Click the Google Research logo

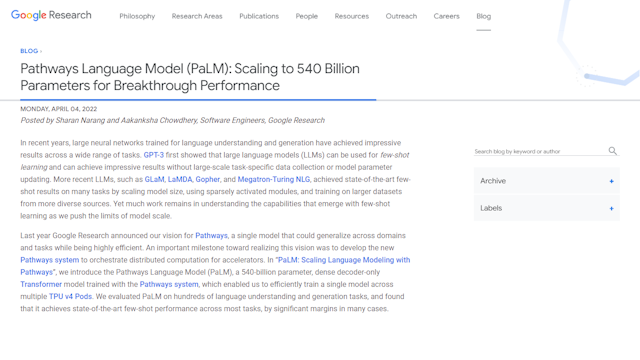point(51,15)
